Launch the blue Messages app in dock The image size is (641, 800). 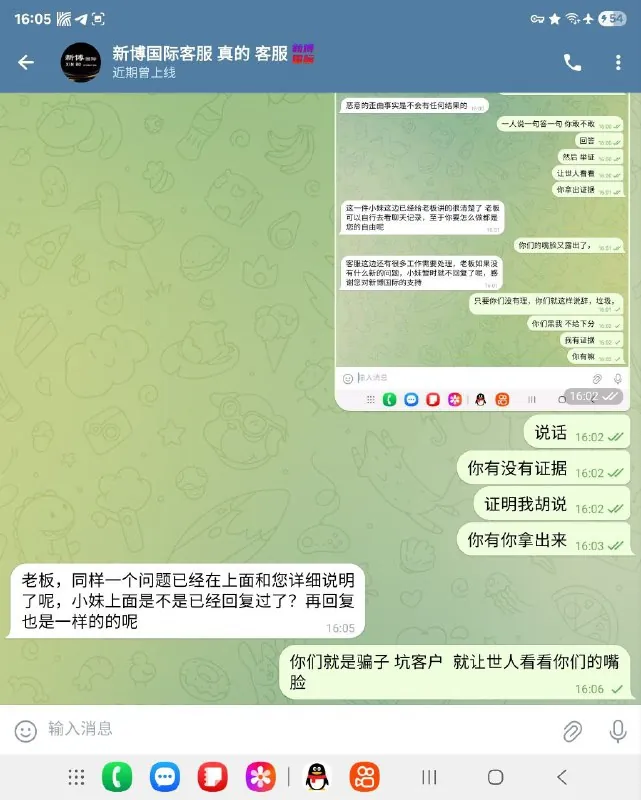coord(164,777)
